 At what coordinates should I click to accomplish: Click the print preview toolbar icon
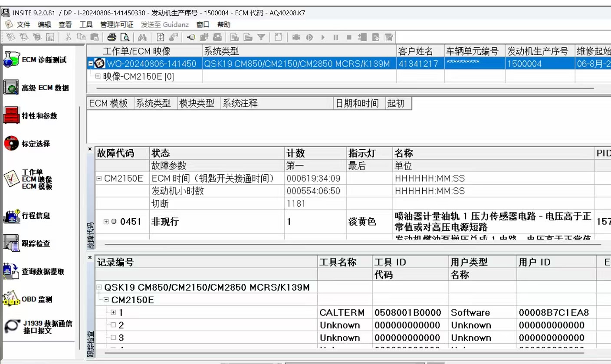click(125, 37)
